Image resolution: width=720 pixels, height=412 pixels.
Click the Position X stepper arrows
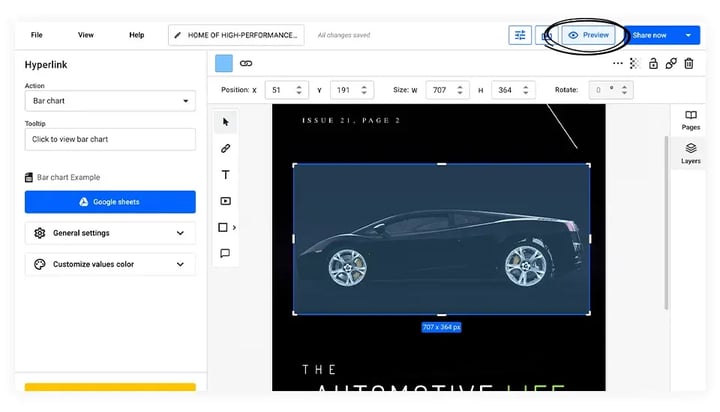coord(299,90)
